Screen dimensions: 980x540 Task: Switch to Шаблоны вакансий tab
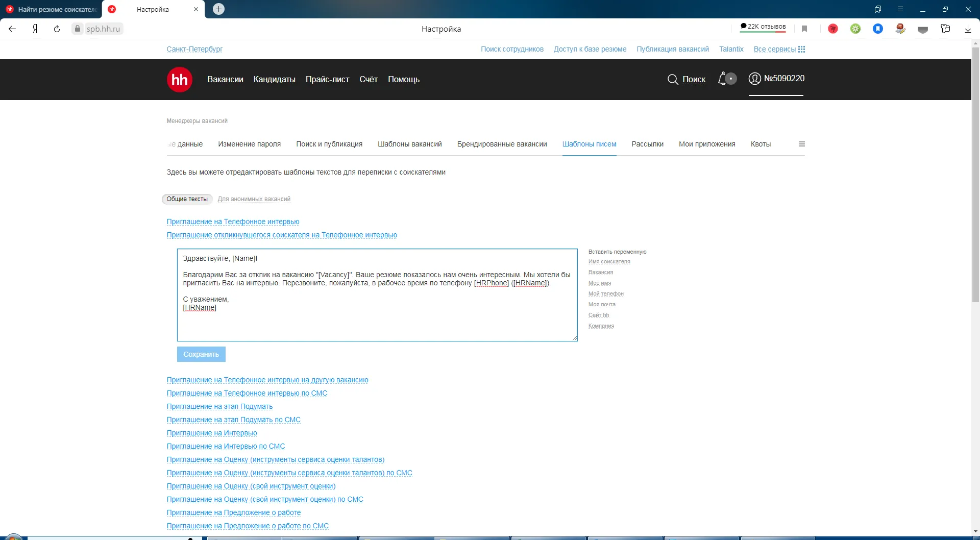click(x=409, y=144)
